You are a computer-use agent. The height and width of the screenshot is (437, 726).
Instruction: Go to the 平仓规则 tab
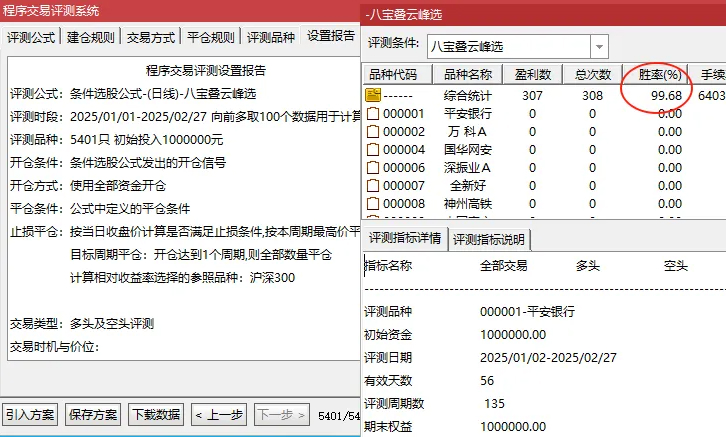click(211, 37)
